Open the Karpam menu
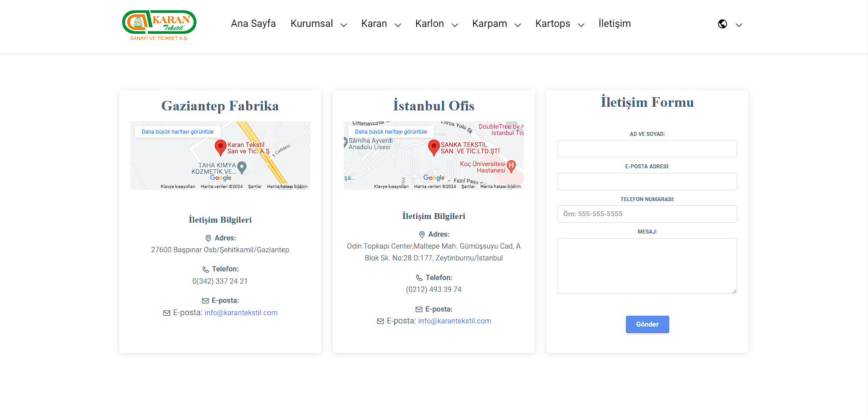This screenshot has width=868, height=417. pyautogui.click(x=496, y=24)
